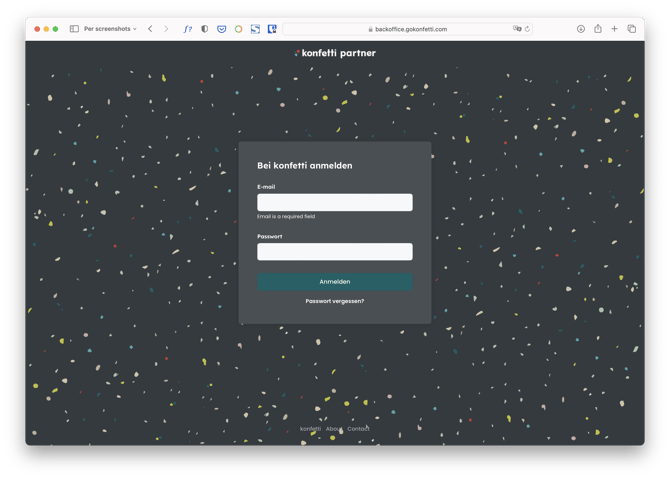Click into the Passwort field
670x479 pixels.
tap(334, 252)
